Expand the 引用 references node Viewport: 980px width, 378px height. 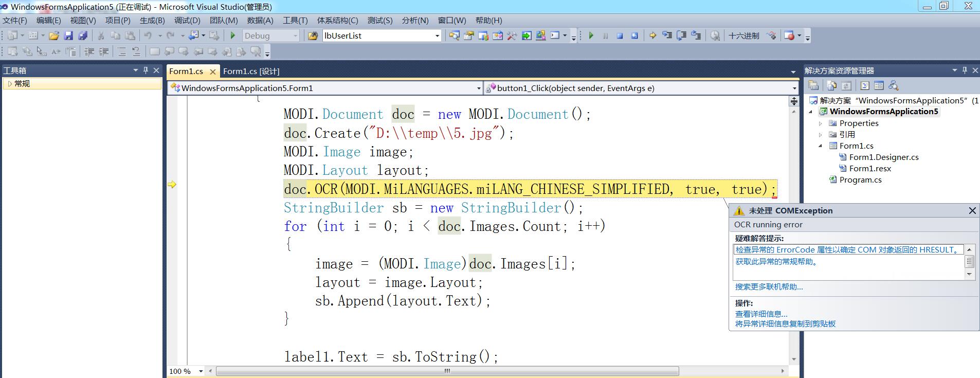821,135
